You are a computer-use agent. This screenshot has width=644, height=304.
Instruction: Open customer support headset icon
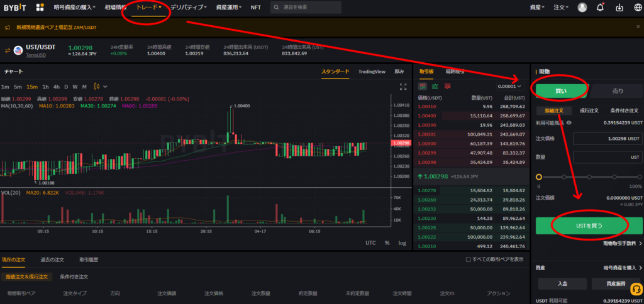point(635,290)
